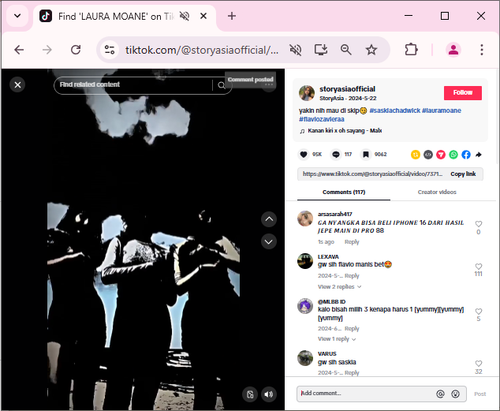Click the comment bubble icon showing 117
The height and width of the screenshot is (411, 500).
click(336, 154)
